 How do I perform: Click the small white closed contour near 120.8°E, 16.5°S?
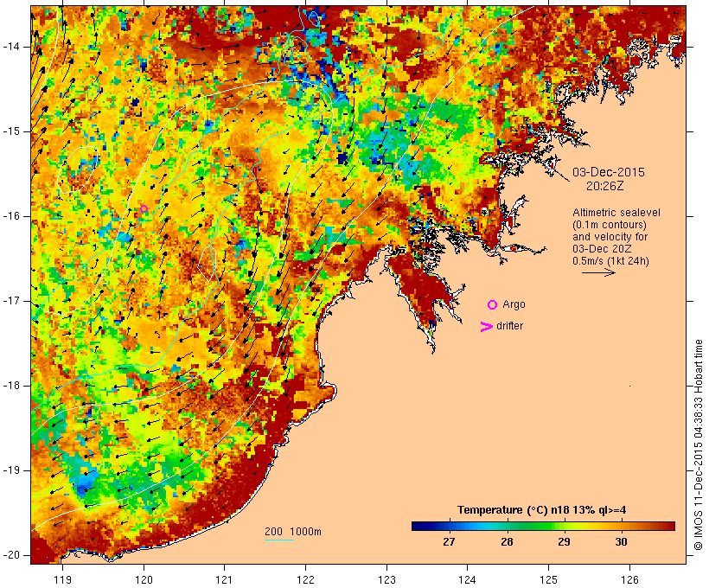click(x=208, y=263)
